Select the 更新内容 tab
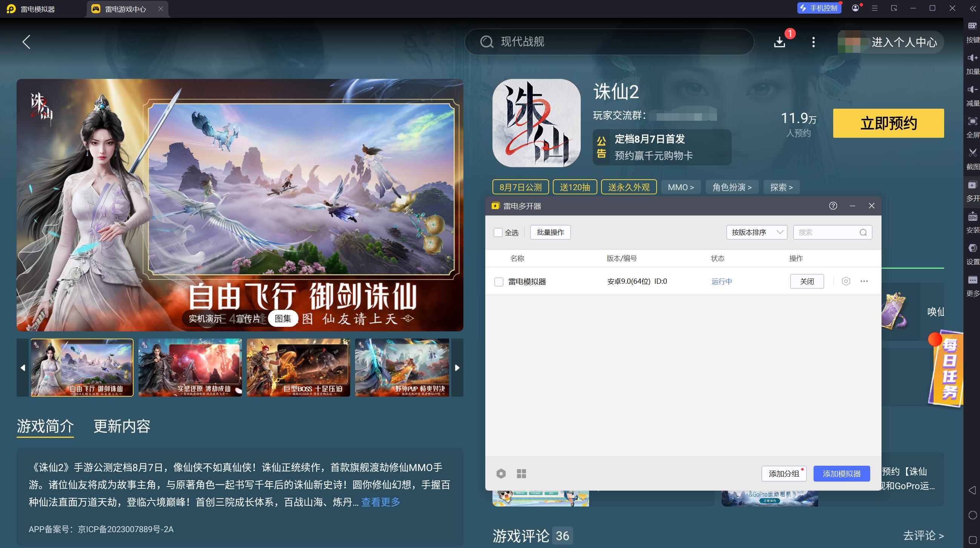Viewport: 980px width, 548px height. click(x=122, y=426)
